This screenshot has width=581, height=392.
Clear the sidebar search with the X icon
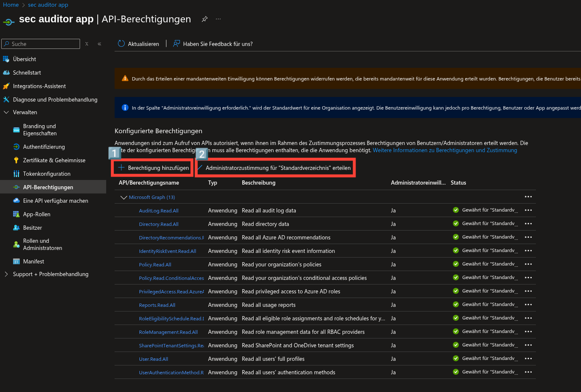click(87, 44)
